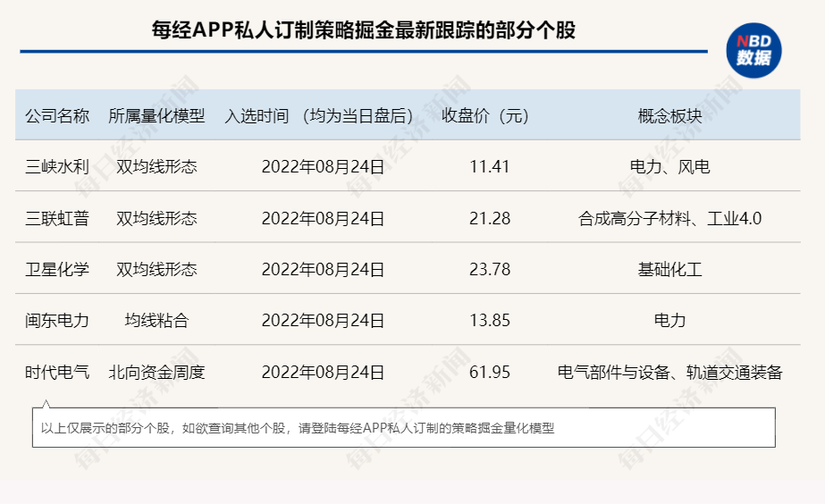Select closing price 23.78

(x=489, y=269)
